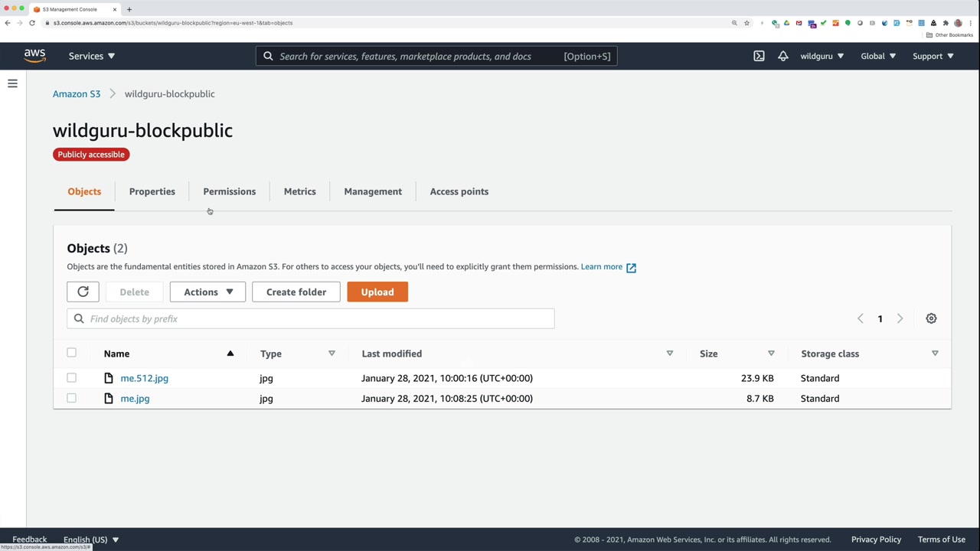The width and height of the screenshot is (980, 551).
Task: Click Other Bookmarks in the bookmarks bar
Action: click(949, 35)
